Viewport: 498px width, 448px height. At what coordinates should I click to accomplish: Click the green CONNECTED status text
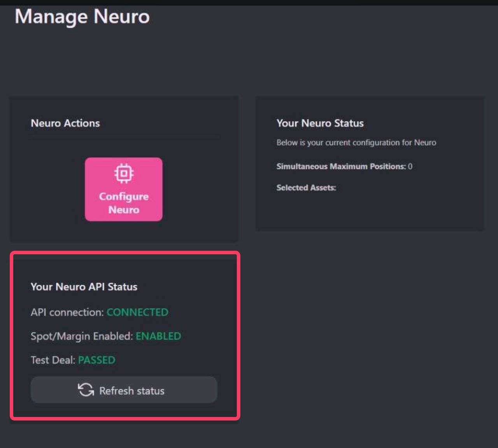click(137, 312)
